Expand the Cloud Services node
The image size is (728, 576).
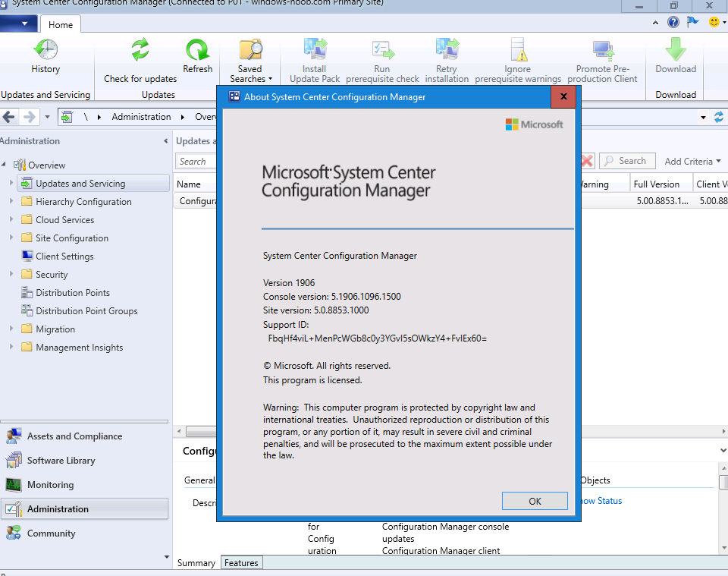[11, 219]
